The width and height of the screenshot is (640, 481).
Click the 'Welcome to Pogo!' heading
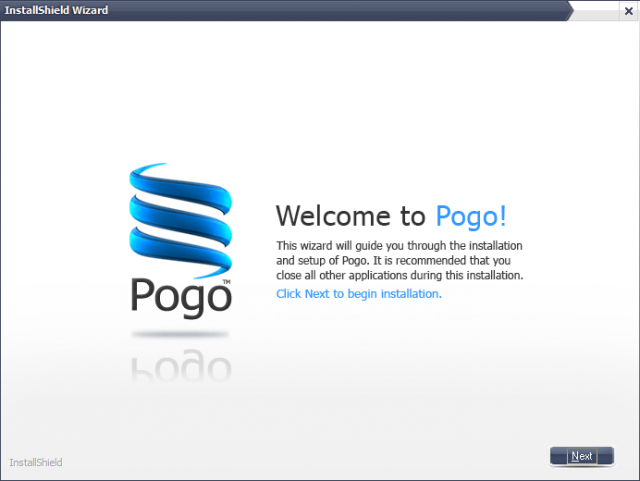coord(391,216)
